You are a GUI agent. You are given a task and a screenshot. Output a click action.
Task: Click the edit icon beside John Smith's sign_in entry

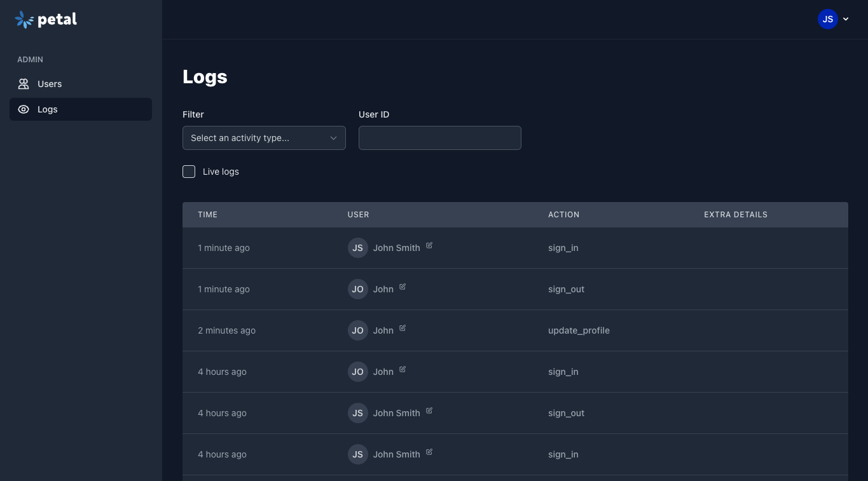coord(429,245)
